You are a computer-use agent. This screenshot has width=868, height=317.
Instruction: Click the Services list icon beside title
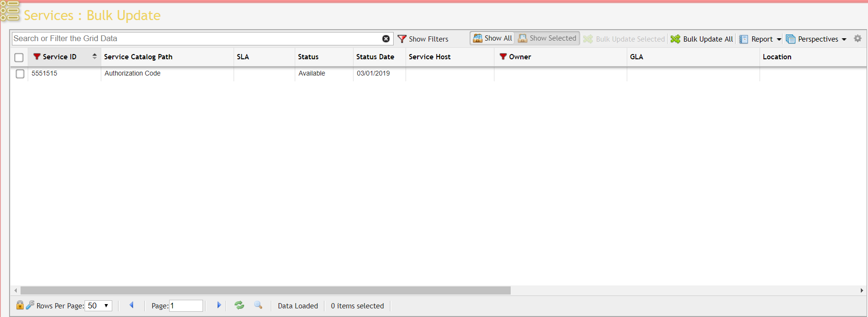coord(10,11)
